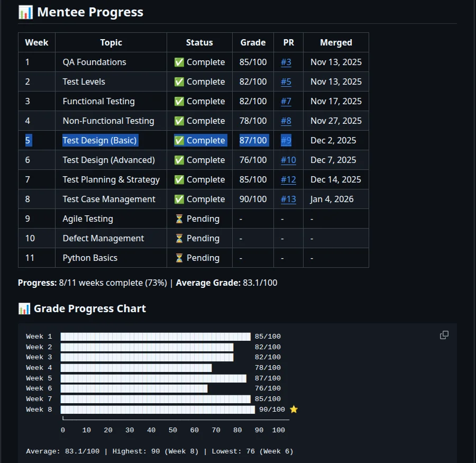Image resolution: width=476 pixels, height=463 pixels.
Task: Open pull request #3 for QA Foundations
Action: click(x=286, y=62)
